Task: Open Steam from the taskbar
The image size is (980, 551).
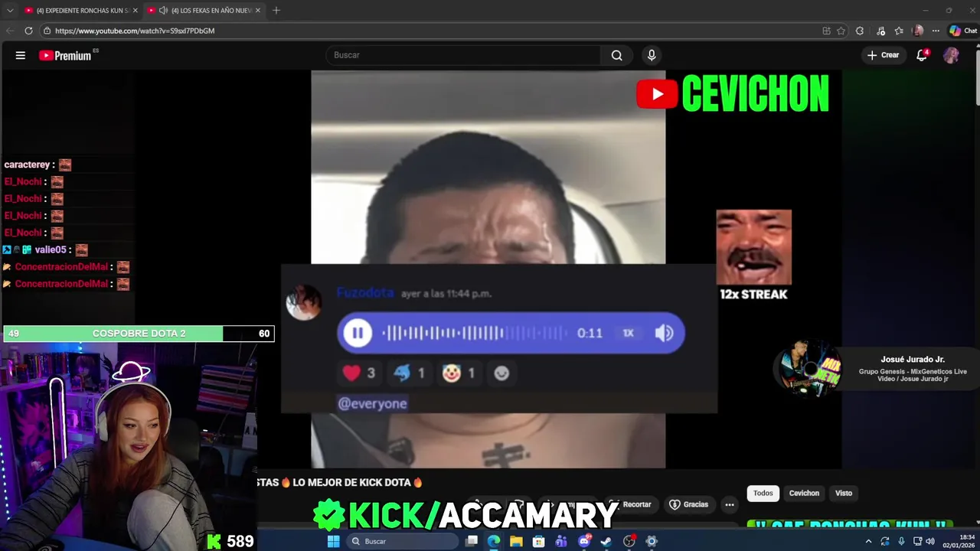Action: tap(606, 541)
